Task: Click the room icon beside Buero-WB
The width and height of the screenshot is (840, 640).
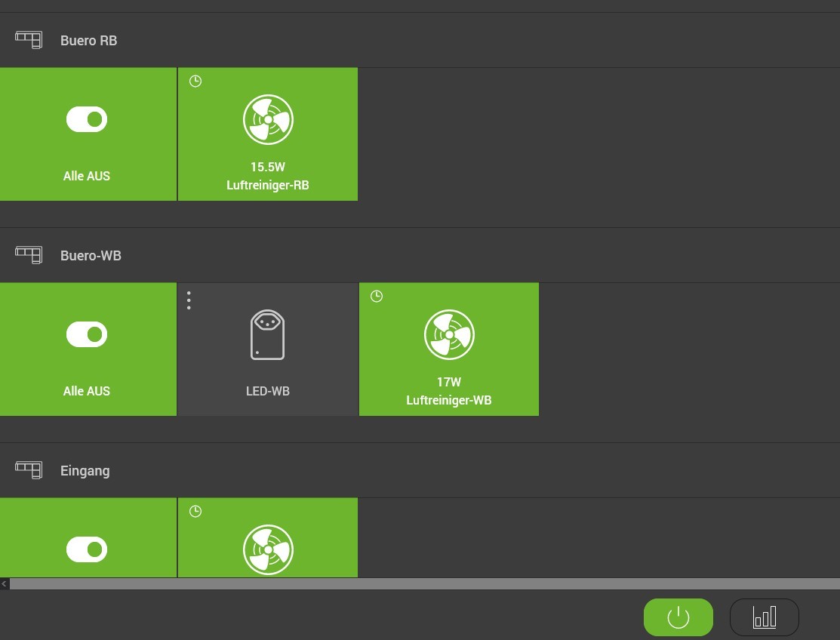Action: (29, 255)
